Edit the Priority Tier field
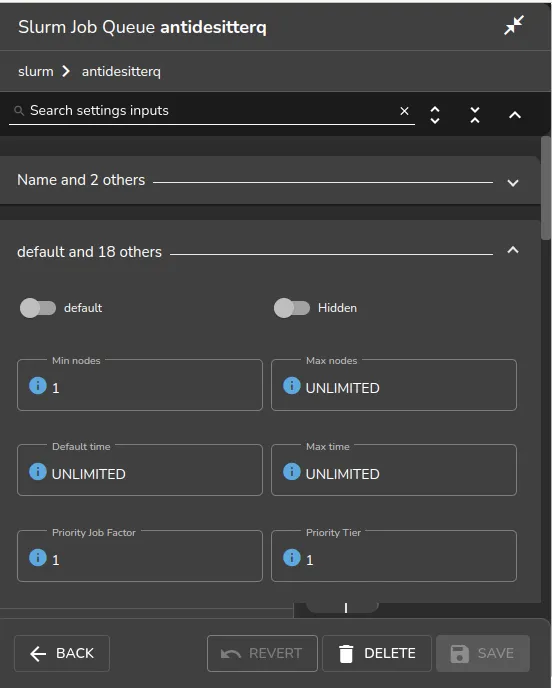The height and width of the screenshot is (688, 552). pyautogui.click(x=394, y=556)
